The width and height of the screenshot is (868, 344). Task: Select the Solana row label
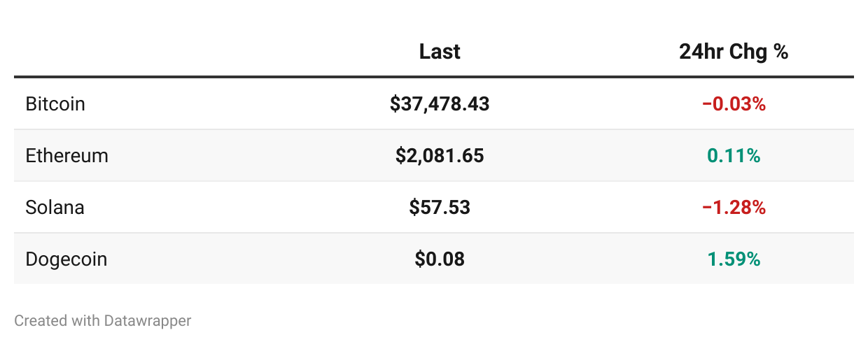[x=55, y=208]
